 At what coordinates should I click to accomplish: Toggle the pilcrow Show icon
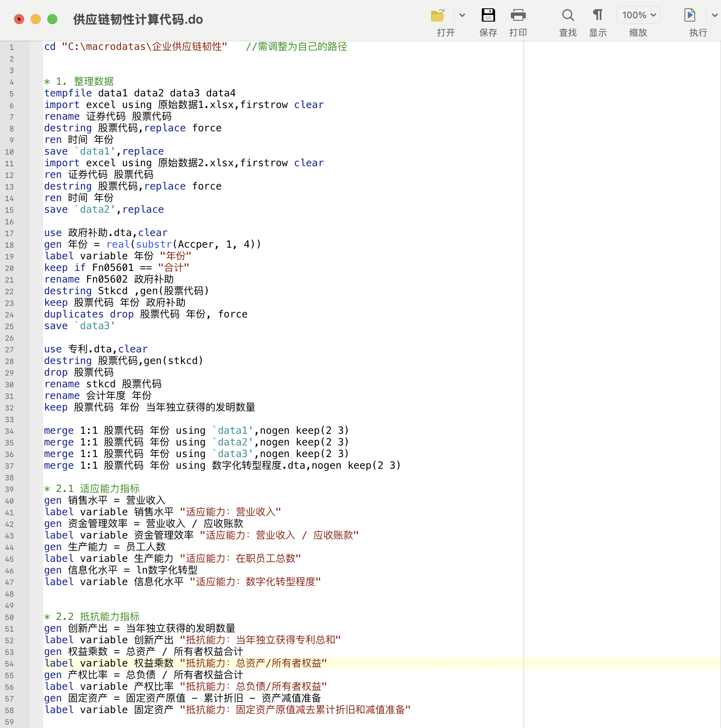point(598,16)
